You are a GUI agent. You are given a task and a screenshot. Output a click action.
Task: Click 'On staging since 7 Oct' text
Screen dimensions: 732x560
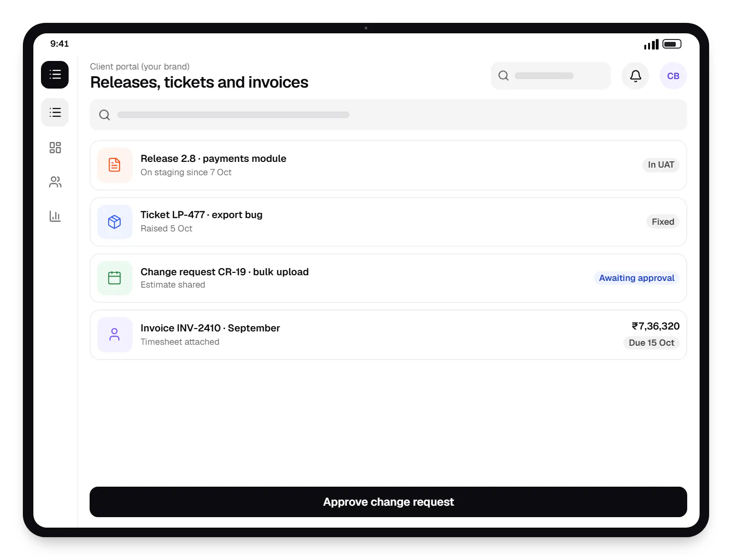click(x=186, y=172)
